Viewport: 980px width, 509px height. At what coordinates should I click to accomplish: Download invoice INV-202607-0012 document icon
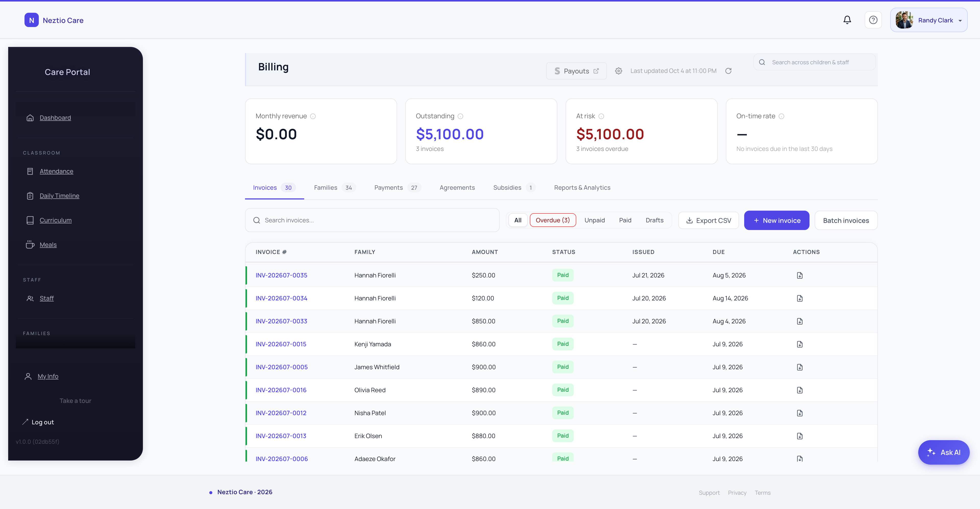(x=800, y=413)
